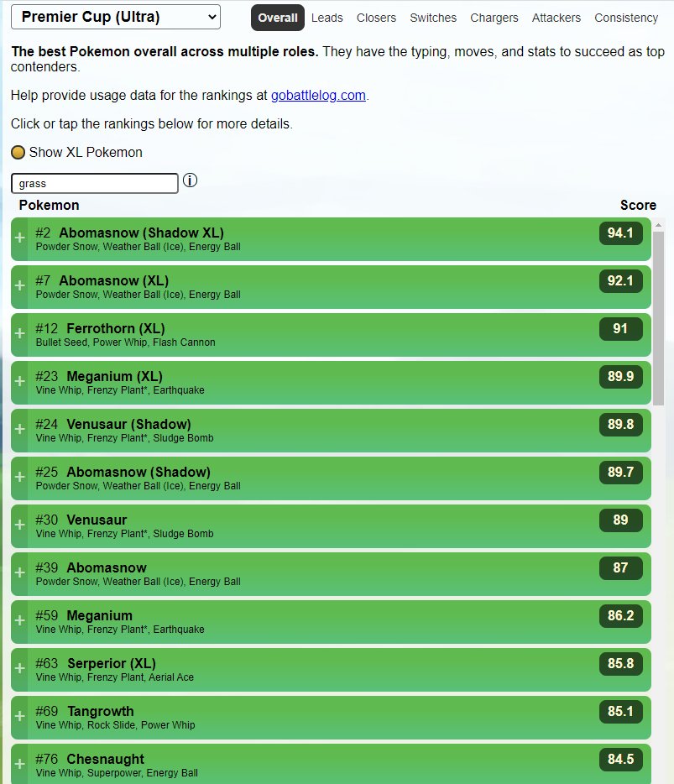Click the #25 Abomasnow (Shadow) name
The width and height of the screenshot is (674, 784).
point(138,473)
